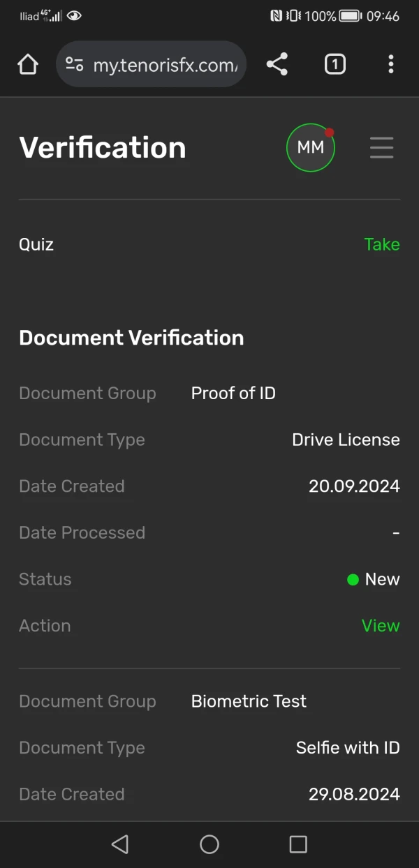Select the Proof of ID value
Screen dimensions: 419x868
point(233,394)
